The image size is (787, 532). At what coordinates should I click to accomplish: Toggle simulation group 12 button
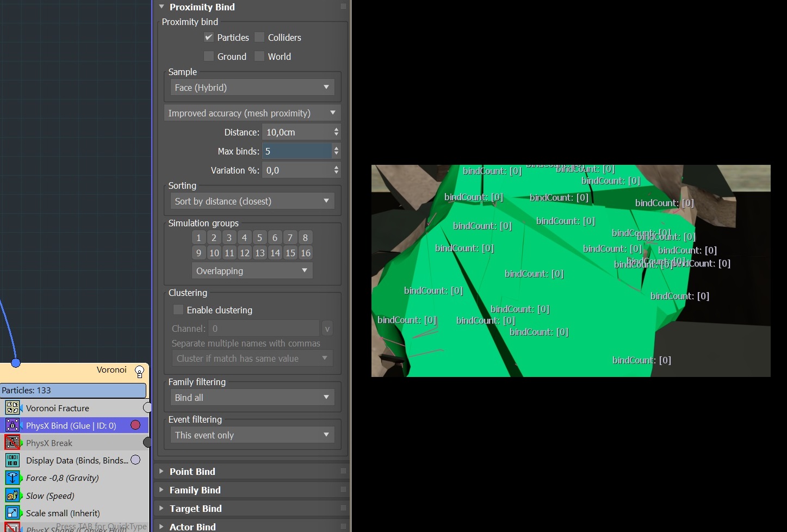(x=245, y=253)
